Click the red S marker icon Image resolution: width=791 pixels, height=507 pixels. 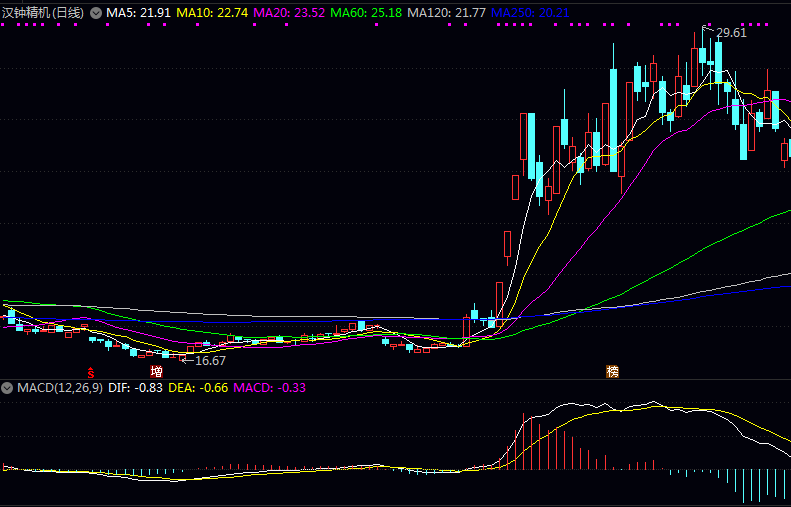coord(89,371)
